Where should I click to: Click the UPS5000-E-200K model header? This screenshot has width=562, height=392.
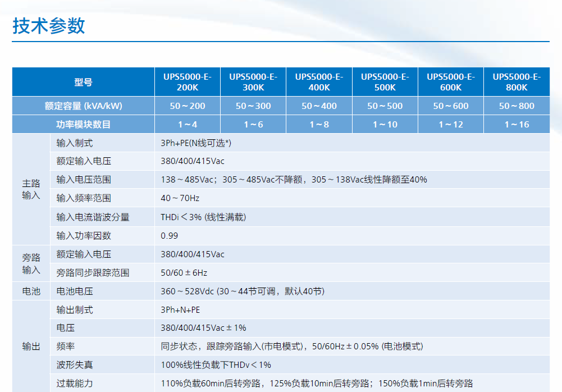tap(188, 82)
